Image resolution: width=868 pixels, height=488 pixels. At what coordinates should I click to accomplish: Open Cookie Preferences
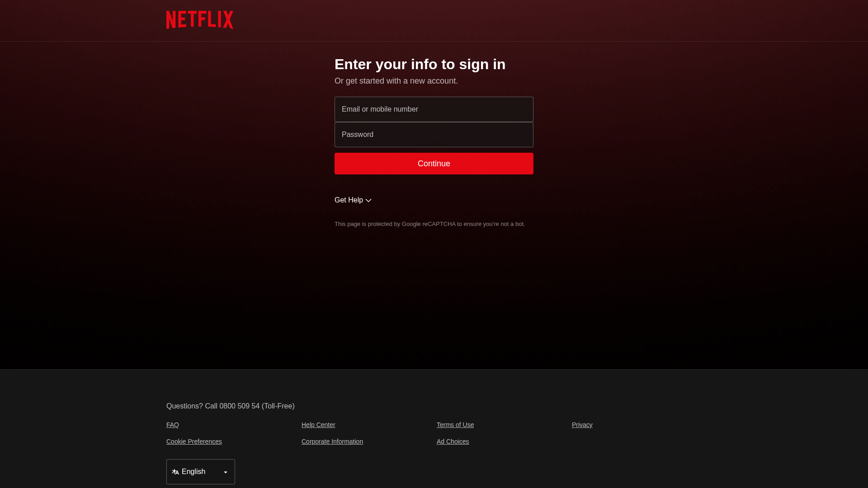click(194, 441)
